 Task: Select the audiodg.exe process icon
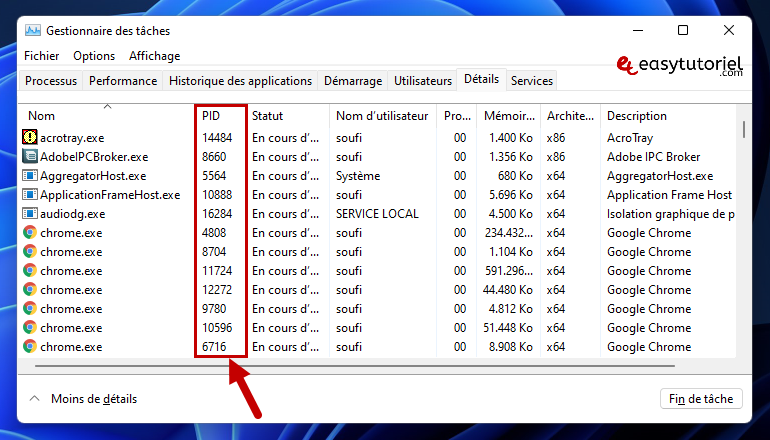(x=30, y=213)
